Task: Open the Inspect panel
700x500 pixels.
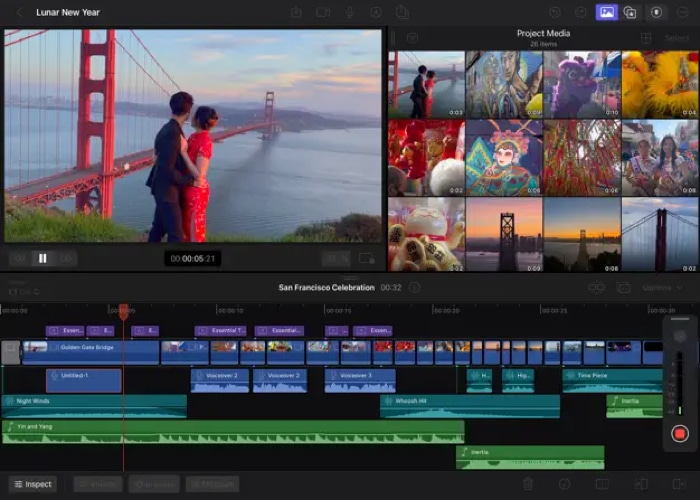Action: click(32, 484)
